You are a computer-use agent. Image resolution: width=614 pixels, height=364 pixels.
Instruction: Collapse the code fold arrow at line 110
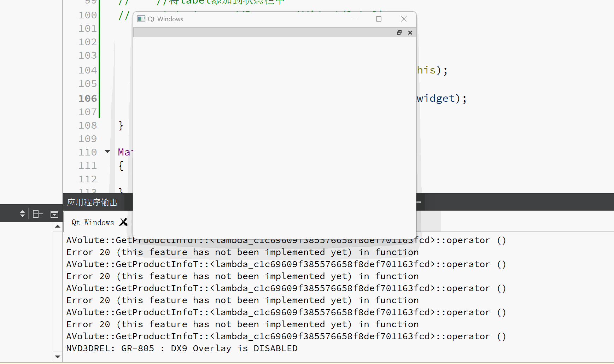[x=107, y=152]
